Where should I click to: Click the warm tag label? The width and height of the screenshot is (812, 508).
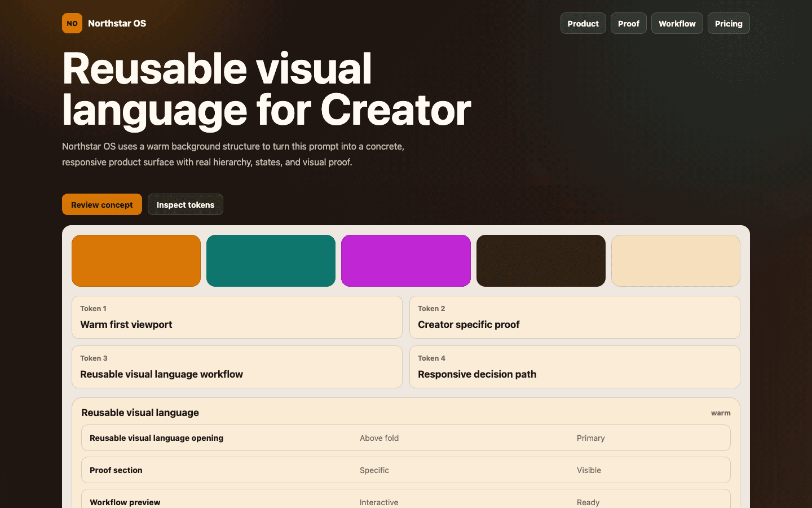tap(721, 413)
